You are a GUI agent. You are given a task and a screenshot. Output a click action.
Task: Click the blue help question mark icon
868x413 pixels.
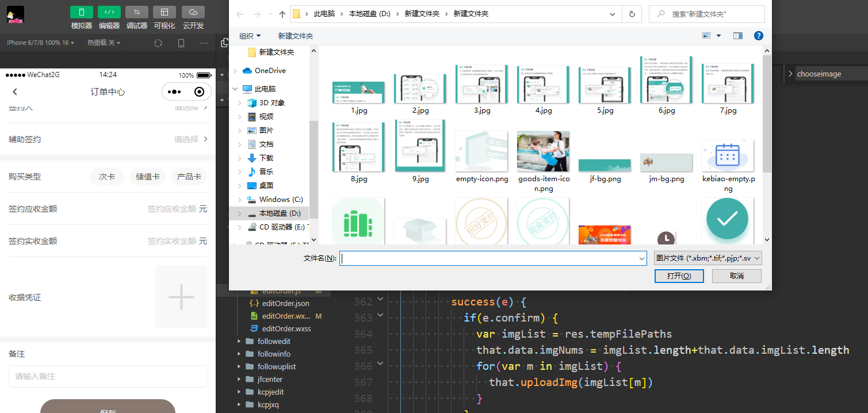(759, 36)
